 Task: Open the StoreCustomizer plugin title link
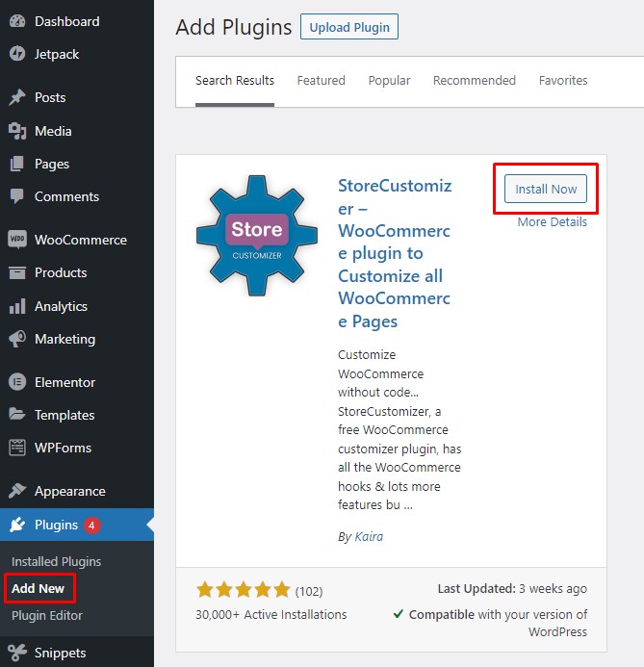point(395,253)
